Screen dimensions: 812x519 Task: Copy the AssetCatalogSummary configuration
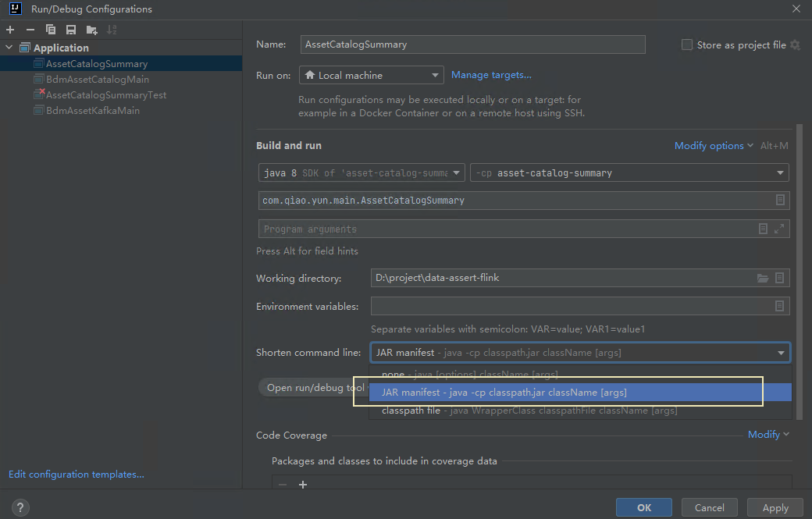pyautogui.click(x=50, y=30)
